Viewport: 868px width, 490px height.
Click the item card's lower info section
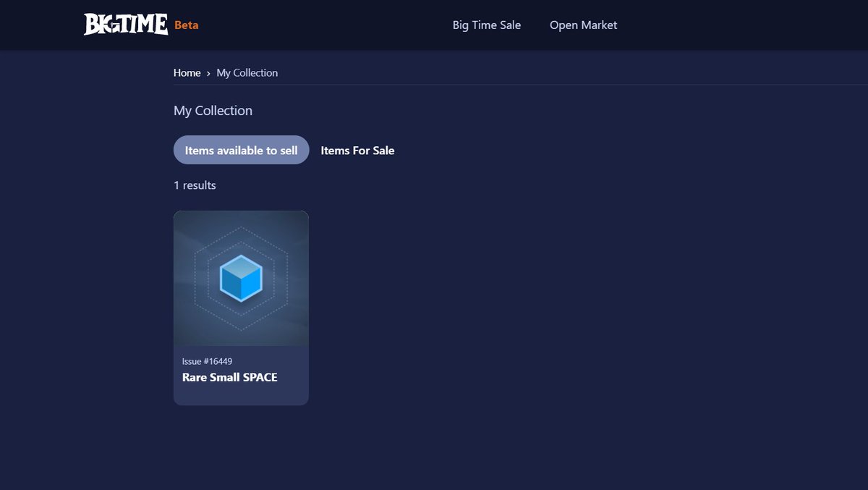point(241,374)
